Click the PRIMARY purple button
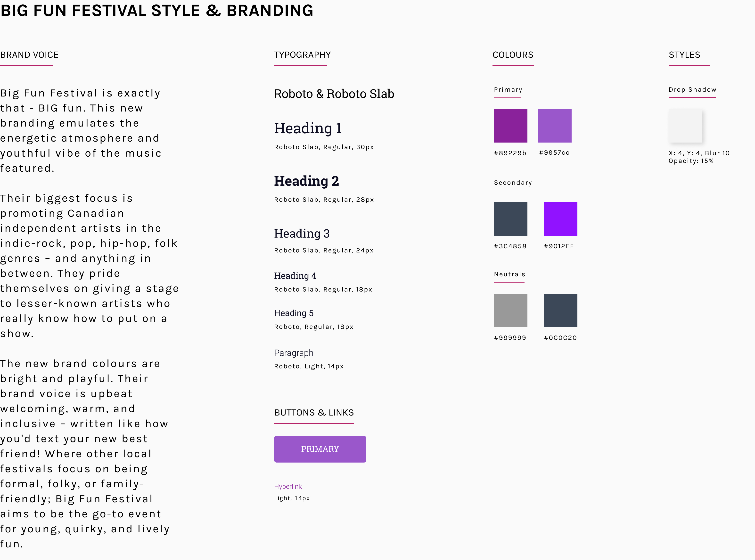 pyautogui.click(x=320, y=449)
